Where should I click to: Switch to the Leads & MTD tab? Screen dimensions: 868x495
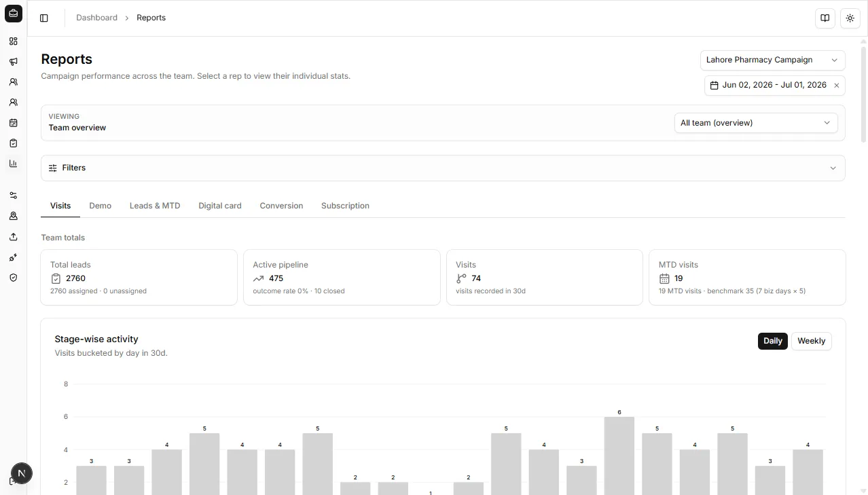click(x=155, y=206)
